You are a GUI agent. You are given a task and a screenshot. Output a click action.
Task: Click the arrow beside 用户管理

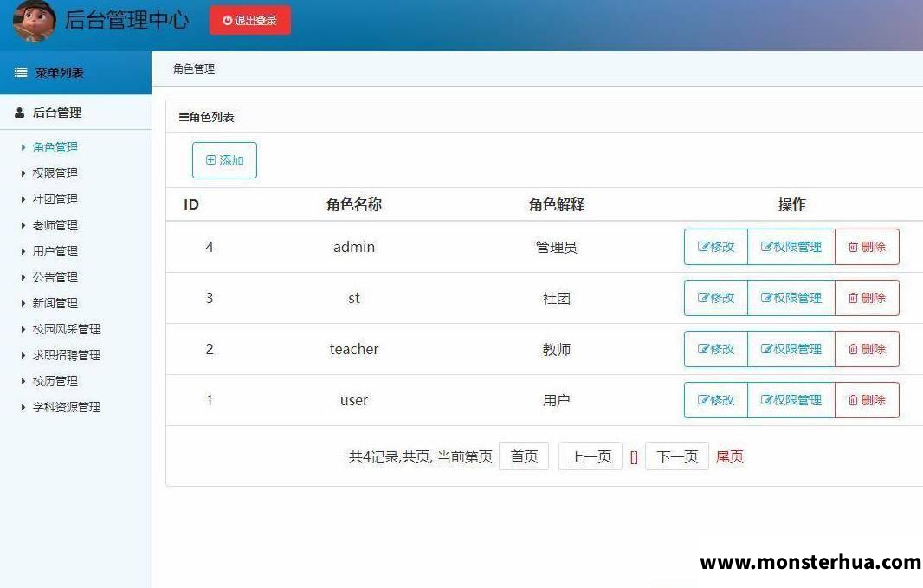click(23, 251)
